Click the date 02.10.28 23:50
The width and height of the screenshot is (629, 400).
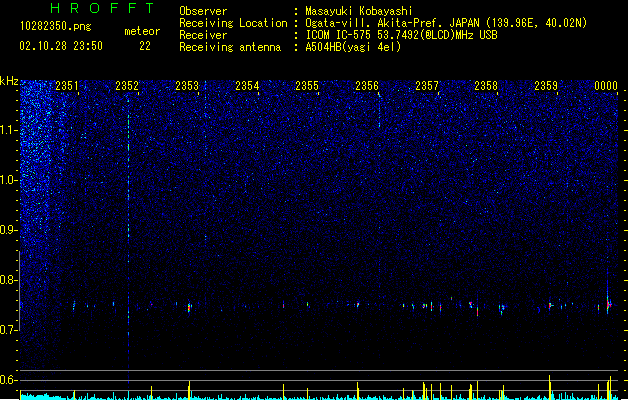click(61, 46)
